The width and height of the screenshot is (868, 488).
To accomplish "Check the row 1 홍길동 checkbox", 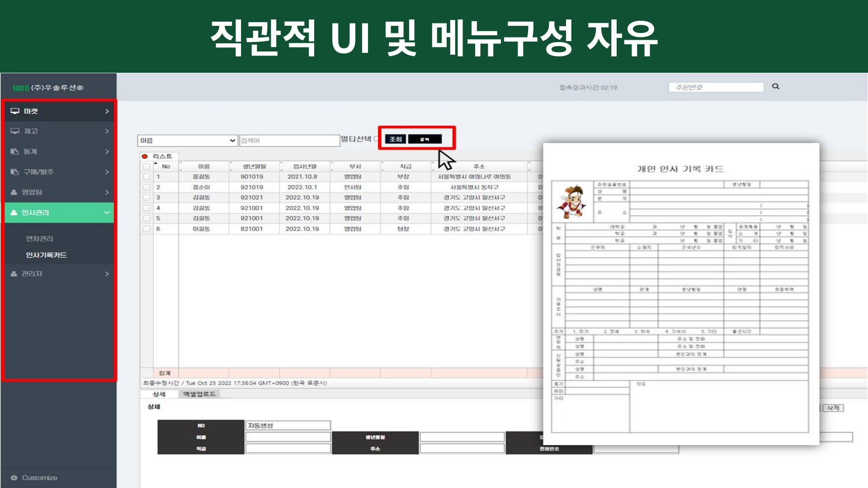I will tap(146, 177).
